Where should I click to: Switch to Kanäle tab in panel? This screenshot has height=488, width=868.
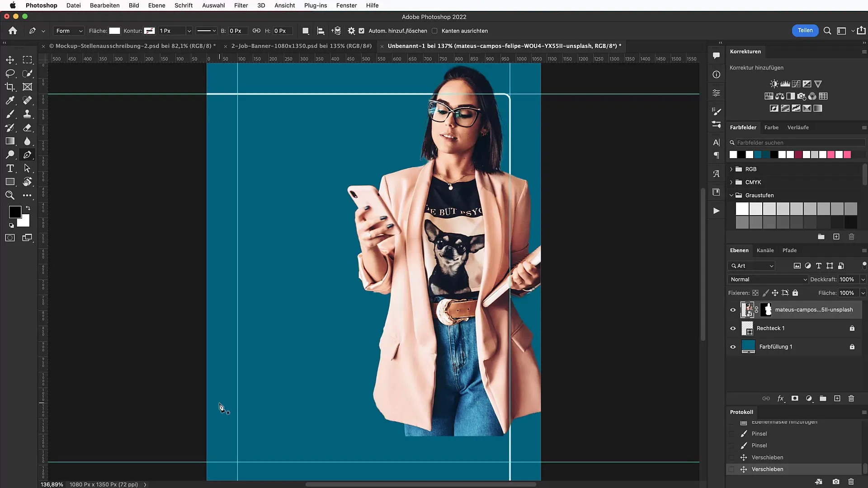coord(765,250)
